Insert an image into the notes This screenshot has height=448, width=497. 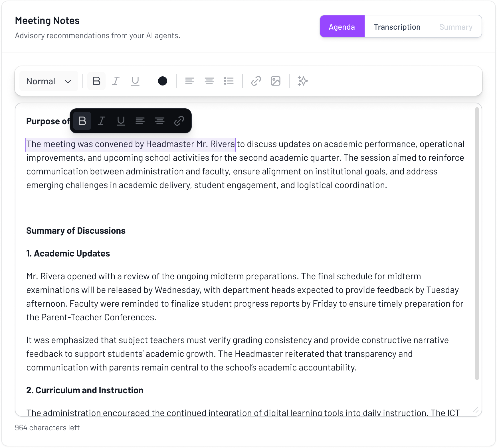point(276,81)
